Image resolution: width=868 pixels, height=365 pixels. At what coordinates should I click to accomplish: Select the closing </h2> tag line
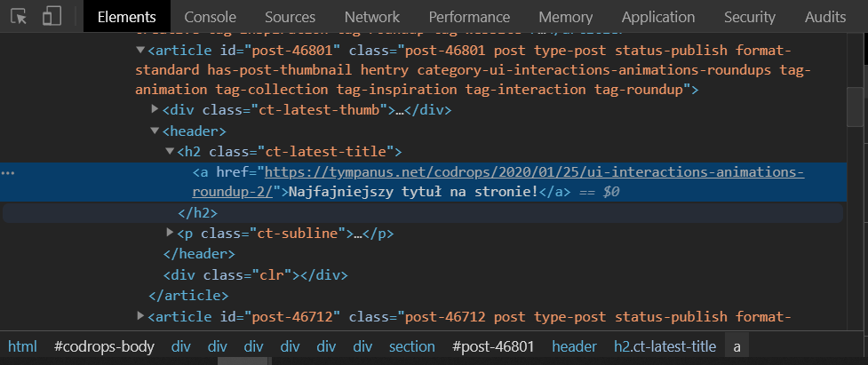pos(197,213)
